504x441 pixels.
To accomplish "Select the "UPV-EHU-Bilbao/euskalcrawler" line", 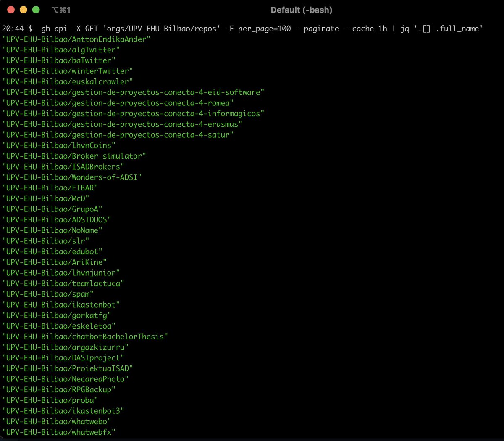I will tap(68, 81).
